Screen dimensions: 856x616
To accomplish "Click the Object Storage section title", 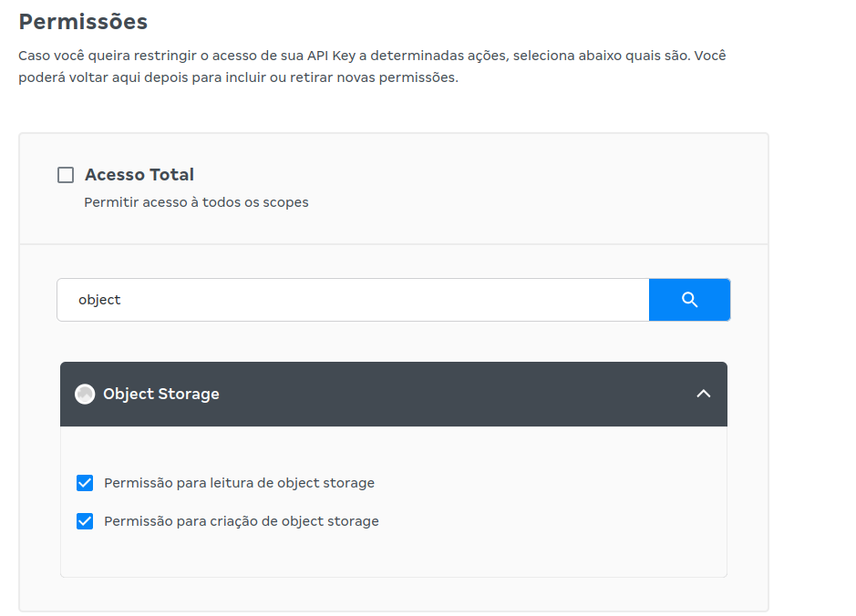I will (x=161, y=394).
